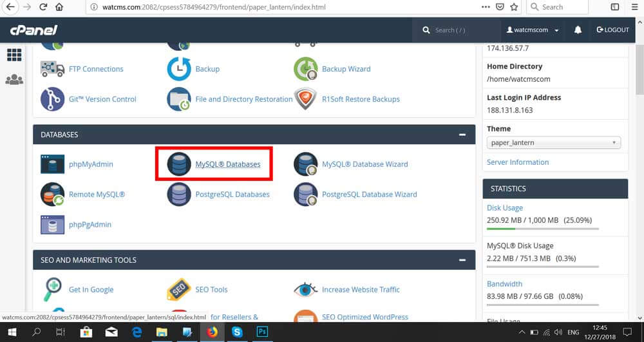Click the Disk Usage link
The height and width of the screenshot is (342, 644).
(505, 208)
